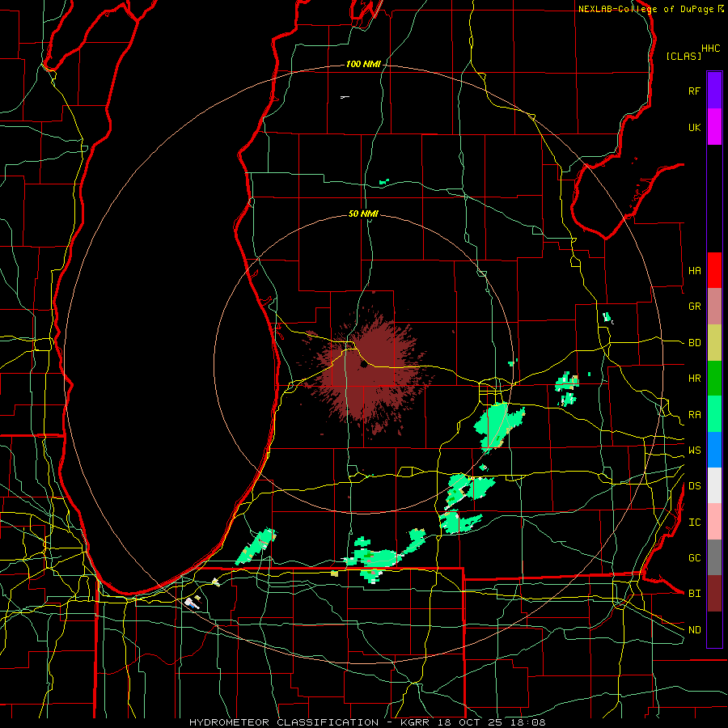
Task: Click the 'RF' legend label text
Action: tap(694, 91)
